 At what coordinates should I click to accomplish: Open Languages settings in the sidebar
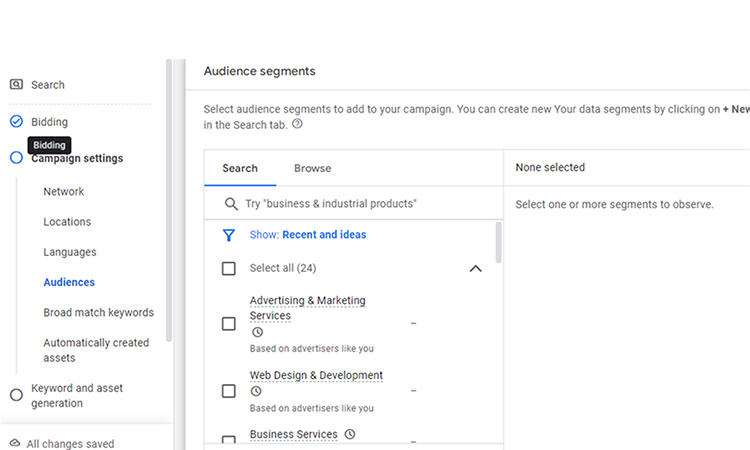tap(70, 252)
